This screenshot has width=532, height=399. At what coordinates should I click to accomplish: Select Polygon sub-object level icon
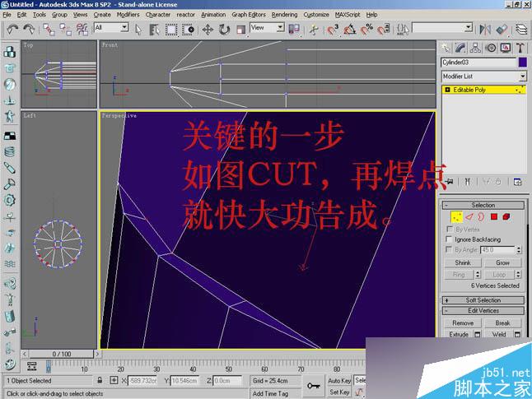point(494,216)
